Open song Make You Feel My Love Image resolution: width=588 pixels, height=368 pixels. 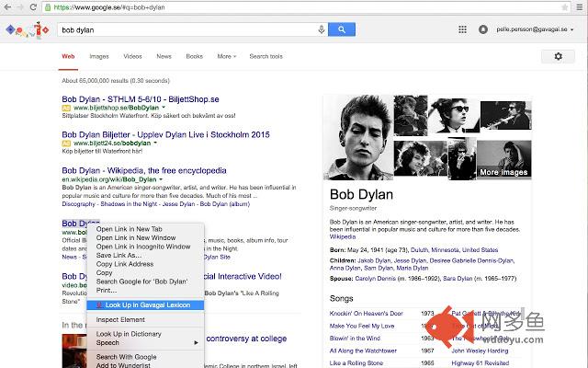pos(362,326)
